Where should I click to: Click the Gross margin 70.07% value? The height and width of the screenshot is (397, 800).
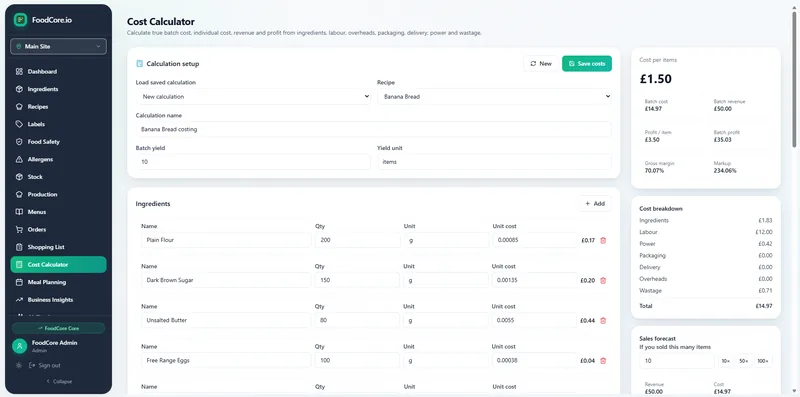[655, 171]
